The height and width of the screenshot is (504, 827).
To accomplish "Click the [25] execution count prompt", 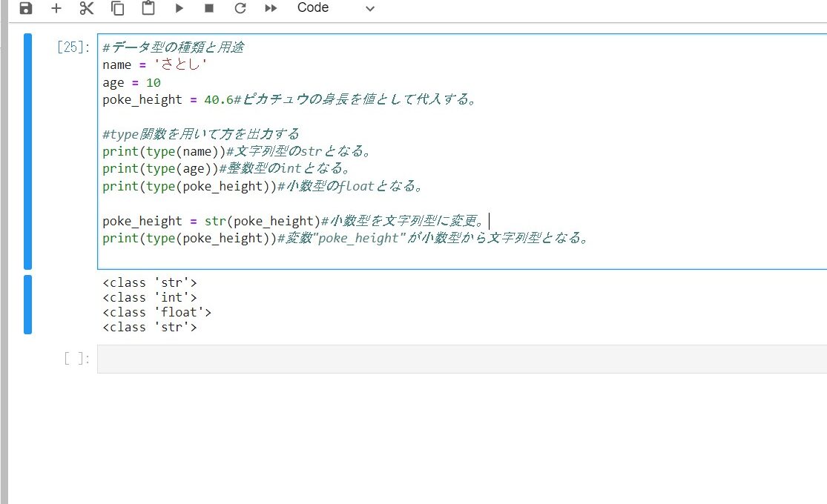I will [x=73, y=47].
